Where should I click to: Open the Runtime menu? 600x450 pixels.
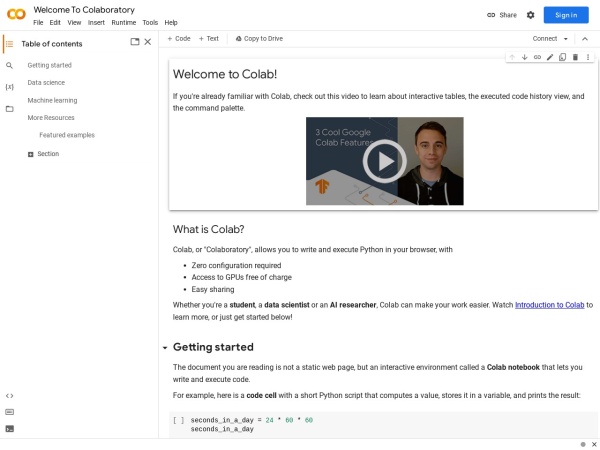[124, 23]
